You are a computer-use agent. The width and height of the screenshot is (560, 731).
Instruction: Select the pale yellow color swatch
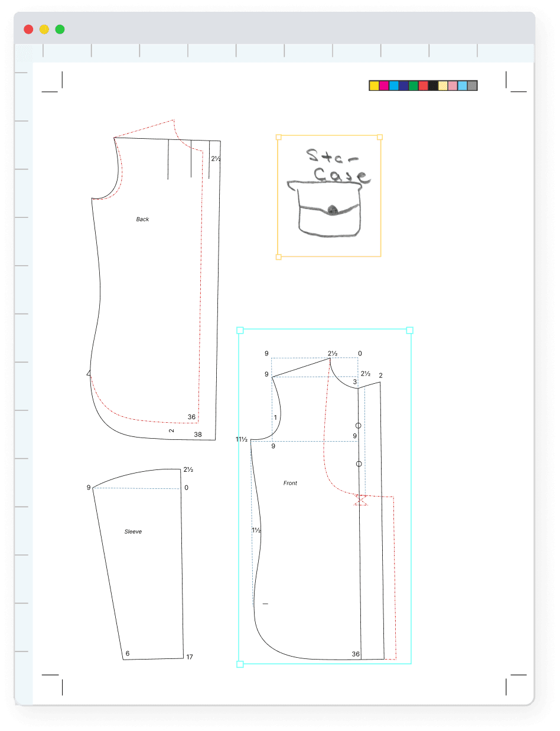(442, 86)
